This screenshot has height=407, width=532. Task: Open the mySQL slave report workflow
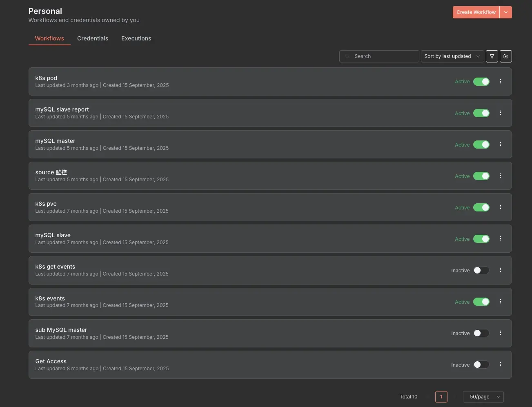pyautogui.click(x=62, y=109)
